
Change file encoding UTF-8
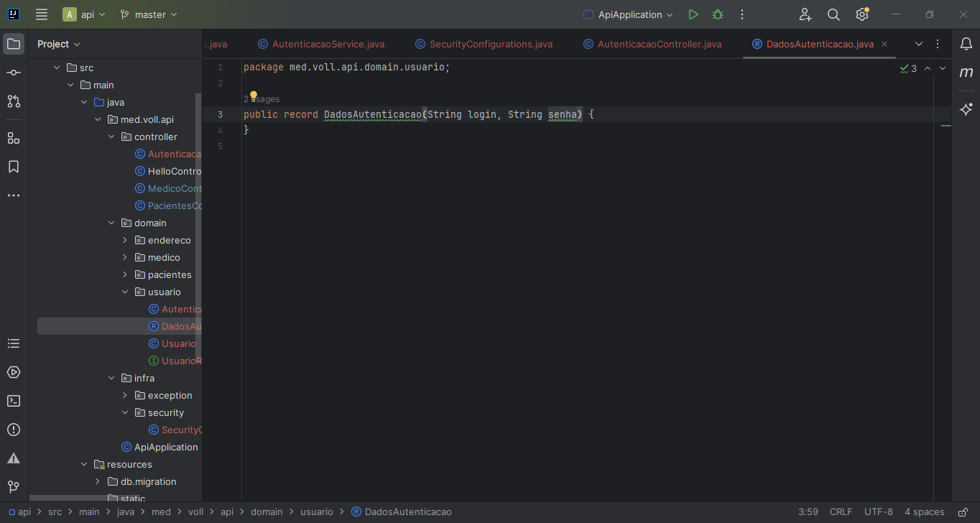tap(879, 512)
